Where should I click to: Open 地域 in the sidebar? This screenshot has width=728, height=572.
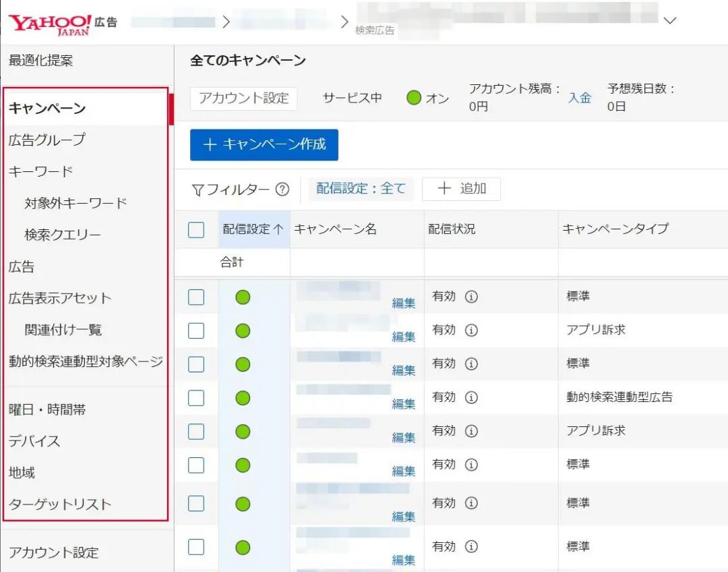tap(22, 473)
